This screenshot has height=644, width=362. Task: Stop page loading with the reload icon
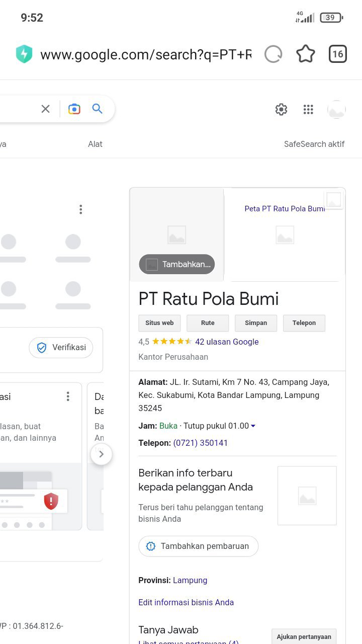click(273, 54)
